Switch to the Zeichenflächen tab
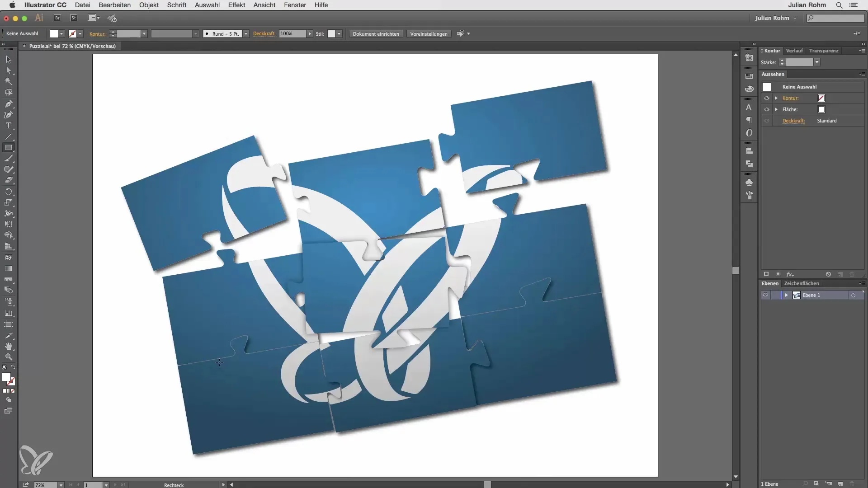 pyautogui.click(x=801, y=283)
